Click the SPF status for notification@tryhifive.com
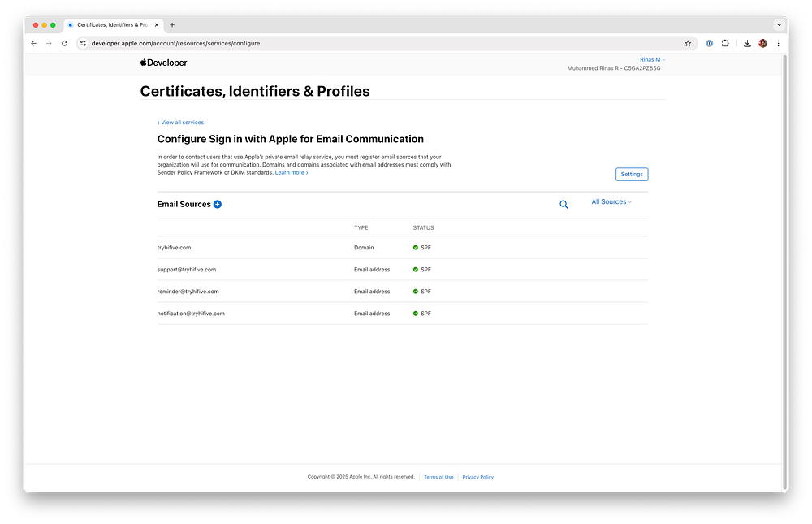This screenshot has height=524, width=812. tap(422, 314)
